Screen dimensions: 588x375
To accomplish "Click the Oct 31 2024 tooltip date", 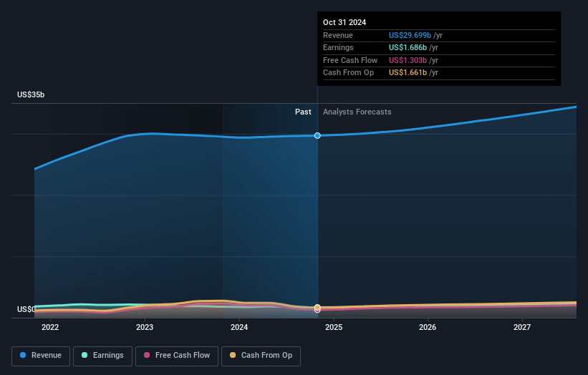I will tap(344, 22).
